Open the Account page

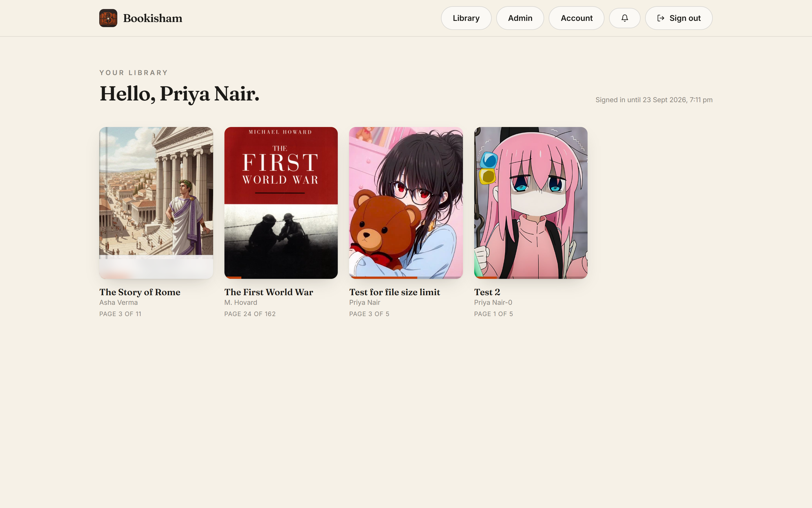[x=577, y=18]
